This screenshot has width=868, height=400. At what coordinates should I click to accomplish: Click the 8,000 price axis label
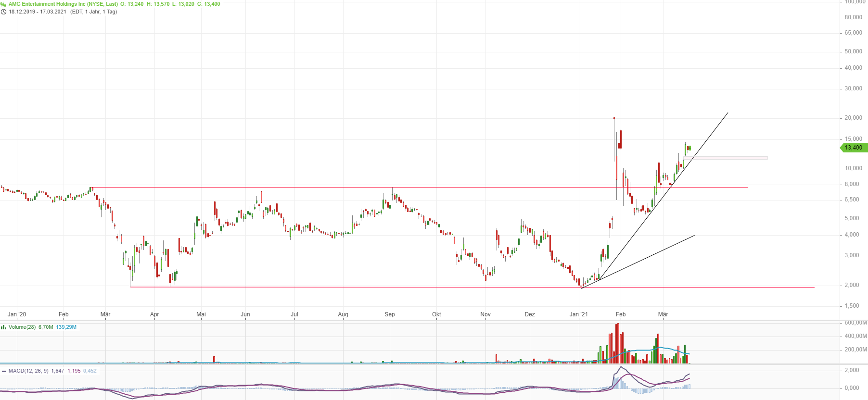click(x=852, y=184)
